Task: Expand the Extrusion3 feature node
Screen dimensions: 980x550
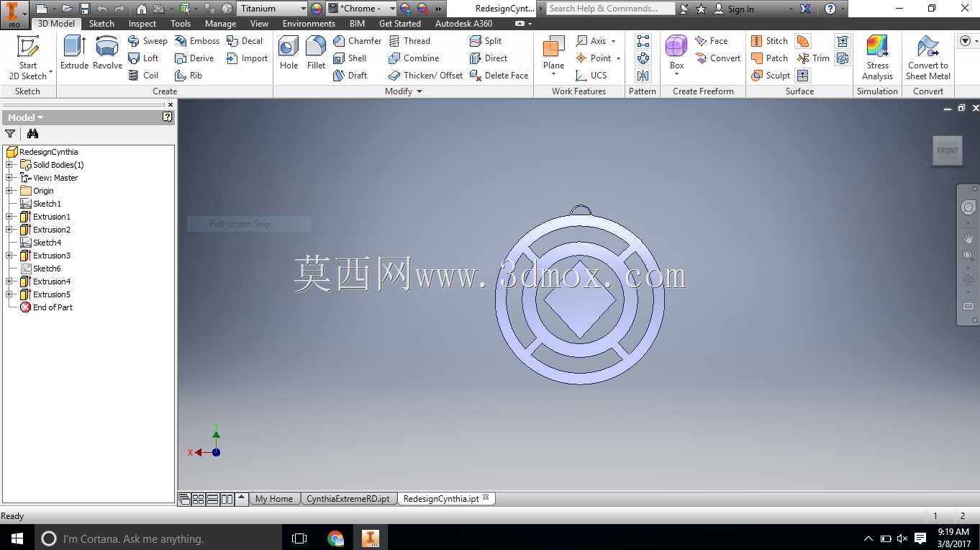Action: tap(9, 256)
